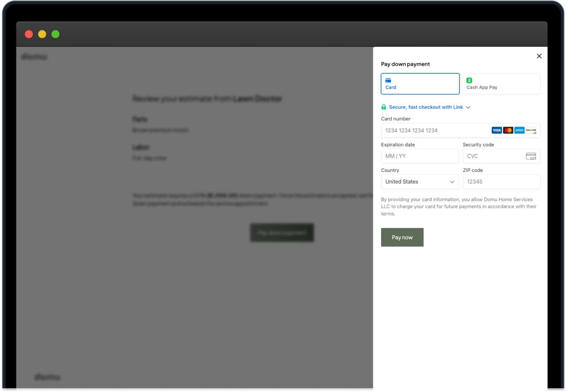
Task: Click the Security code CVC field
Action: coord(494,156)
